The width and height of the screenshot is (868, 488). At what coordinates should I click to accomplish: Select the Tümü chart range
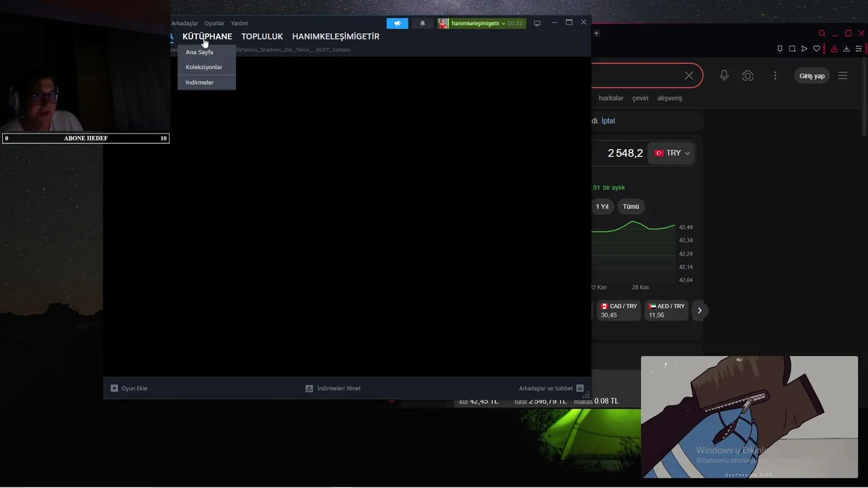(631, 207)
